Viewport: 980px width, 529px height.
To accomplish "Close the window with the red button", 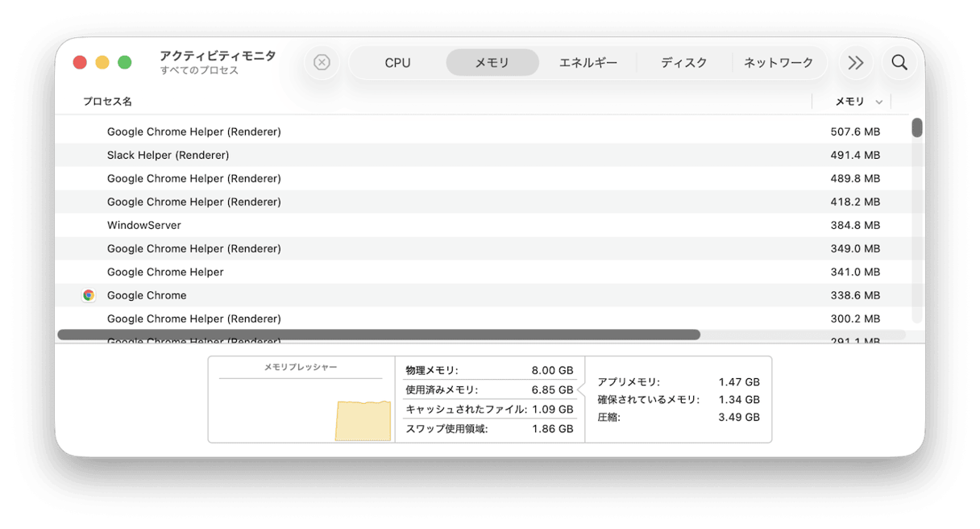I will [80, 62].
